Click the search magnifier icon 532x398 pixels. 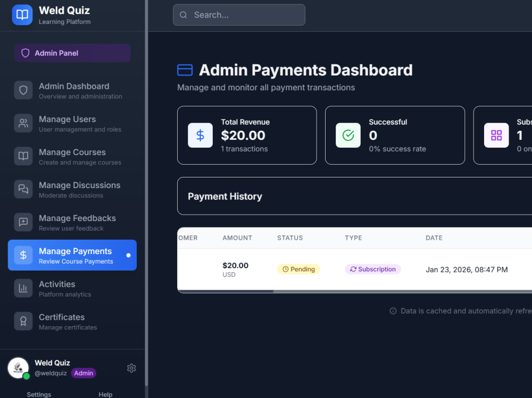(x=184, y=15)
